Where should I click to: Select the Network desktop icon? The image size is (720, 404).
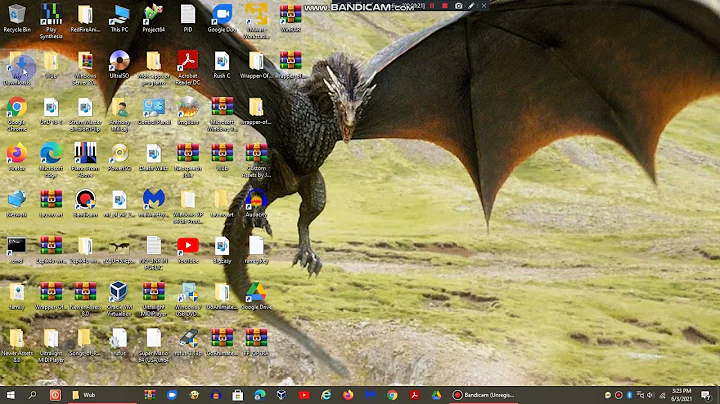coord(17,203)
